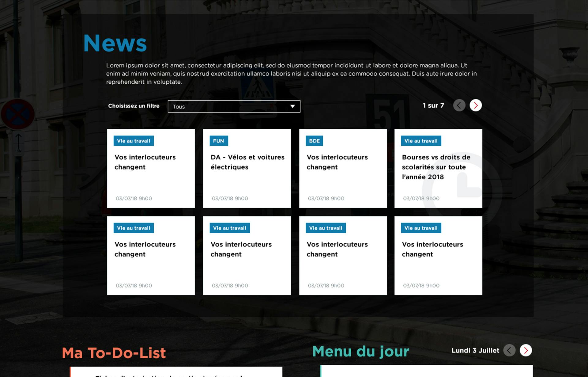Click the 1 sur 7 page indicator

433,105
